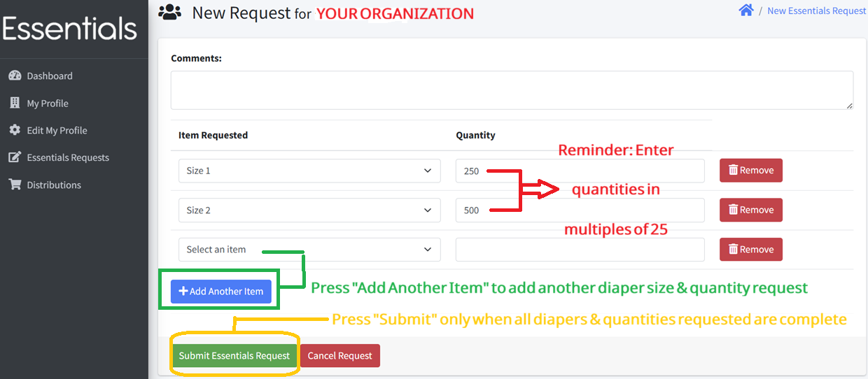Click the Cancel Request button
The width and height of the screenshot is (868, 379).
(x=340, y=355)
